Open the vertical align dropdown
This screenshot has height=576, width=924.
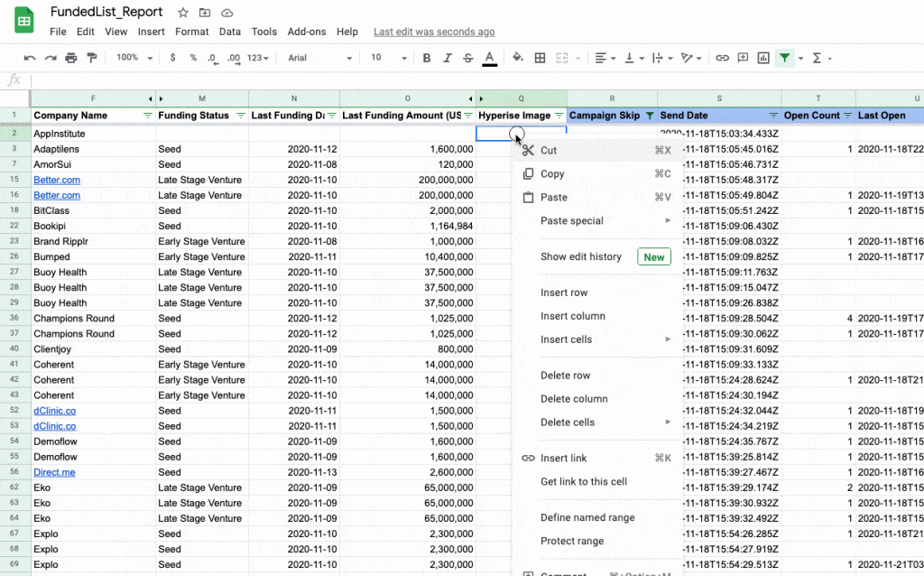[x=633, y=58]
